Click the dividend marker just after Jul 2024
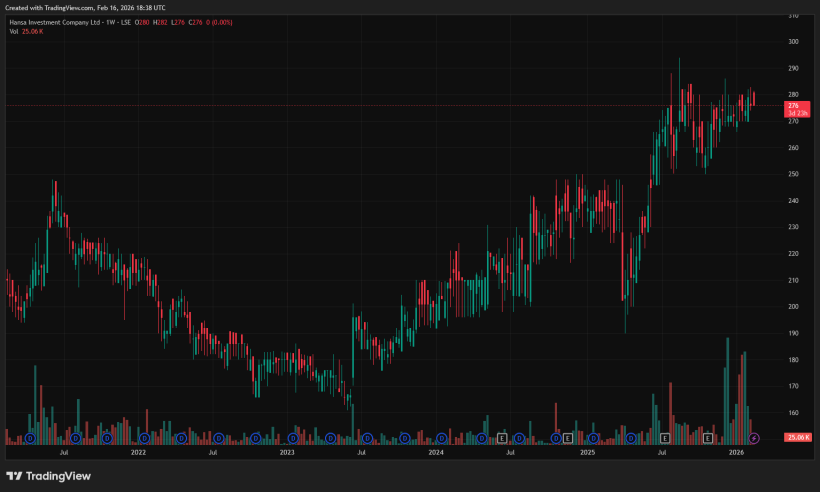 pyautogui.click(x=519, y=438)
